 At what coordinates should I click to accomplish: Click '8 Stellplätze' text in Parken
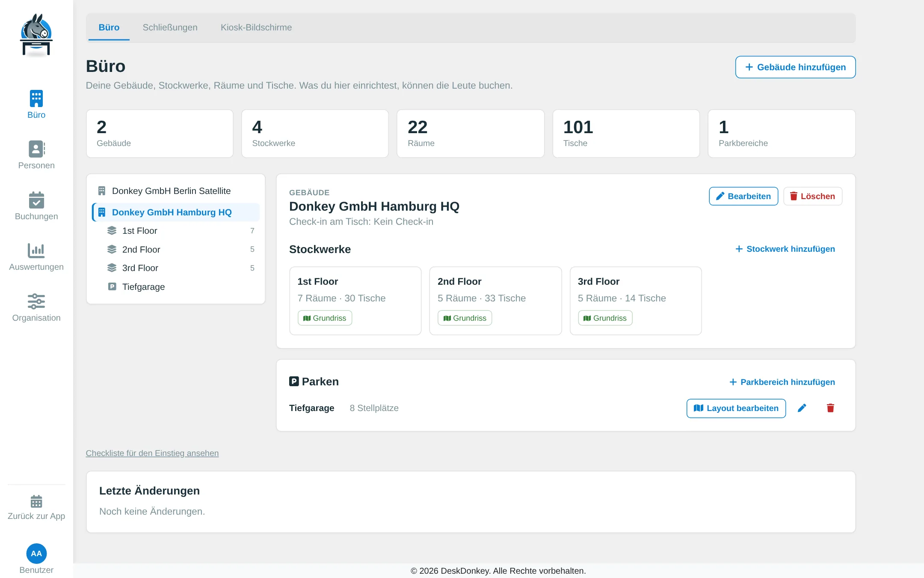point(374,408)
